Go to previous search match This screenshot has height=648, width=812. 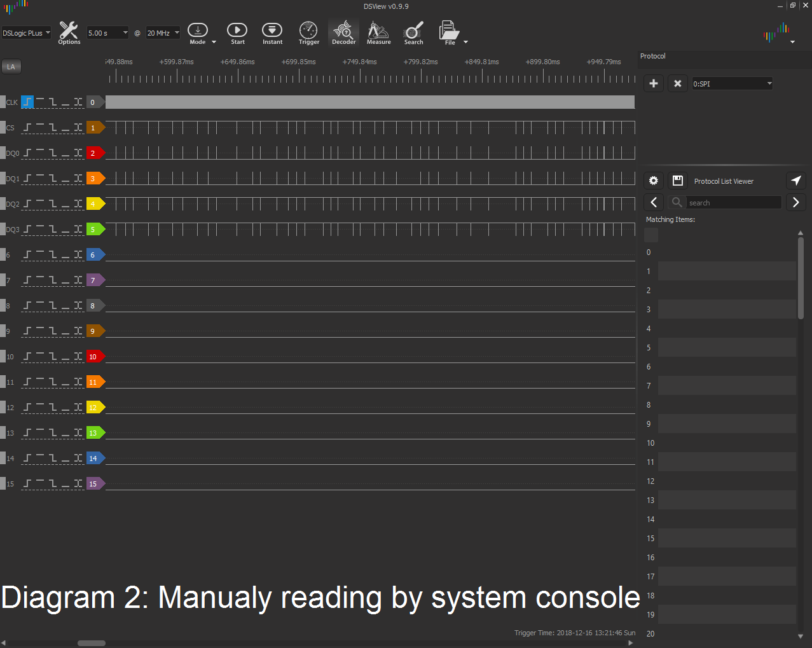(654, 202)
